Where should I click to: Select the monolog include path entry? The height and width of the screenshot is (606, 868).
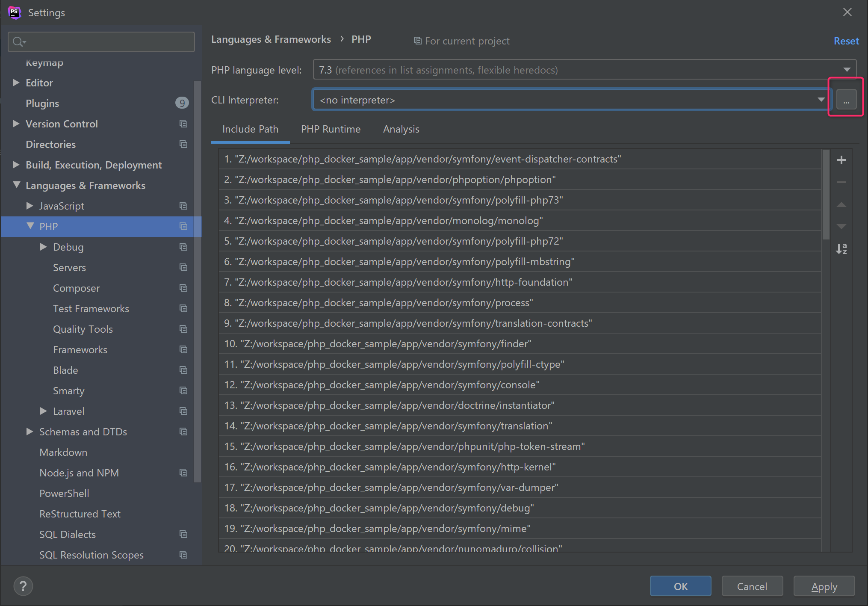384,220
